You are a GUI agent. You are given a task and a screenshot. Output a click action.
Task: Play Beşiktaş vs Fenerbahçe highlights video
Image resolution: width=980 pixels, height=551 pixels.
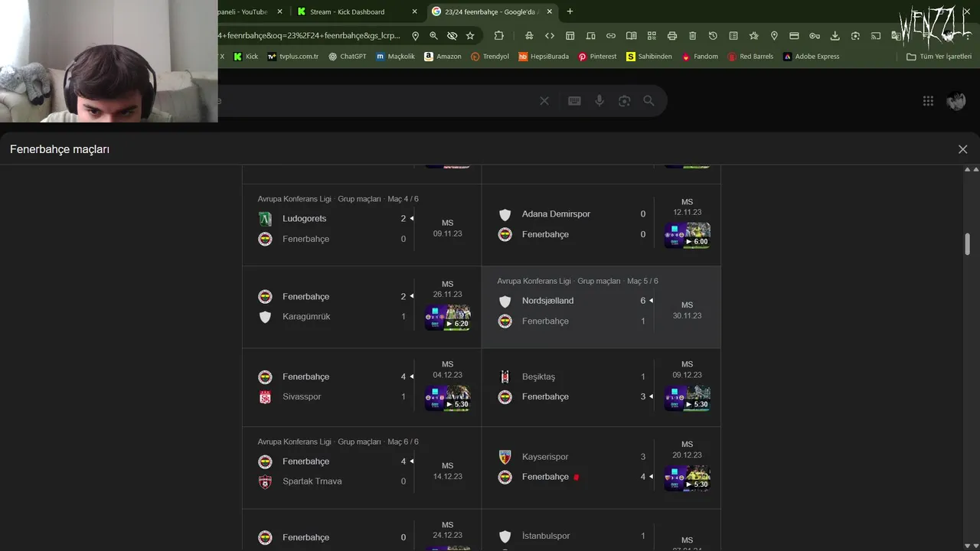click(688, 398)
